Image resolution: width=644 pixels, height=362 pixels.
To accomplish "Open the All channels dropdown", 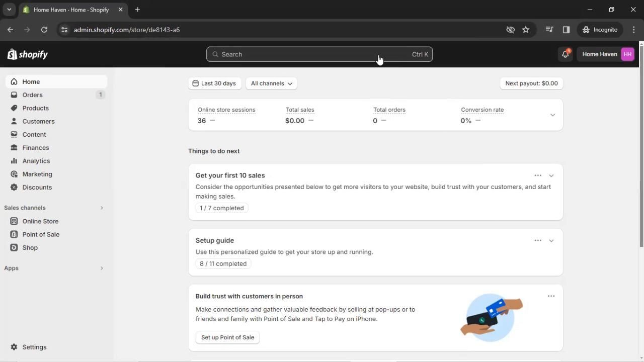I will tap(271, 83).
